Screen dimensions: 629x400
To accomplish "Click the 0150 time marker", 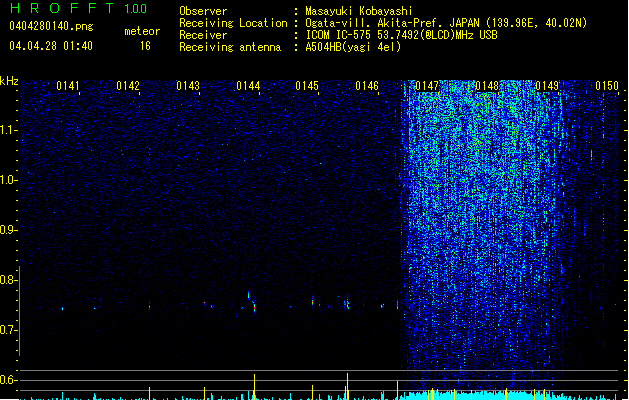I will tap(607, 86).
